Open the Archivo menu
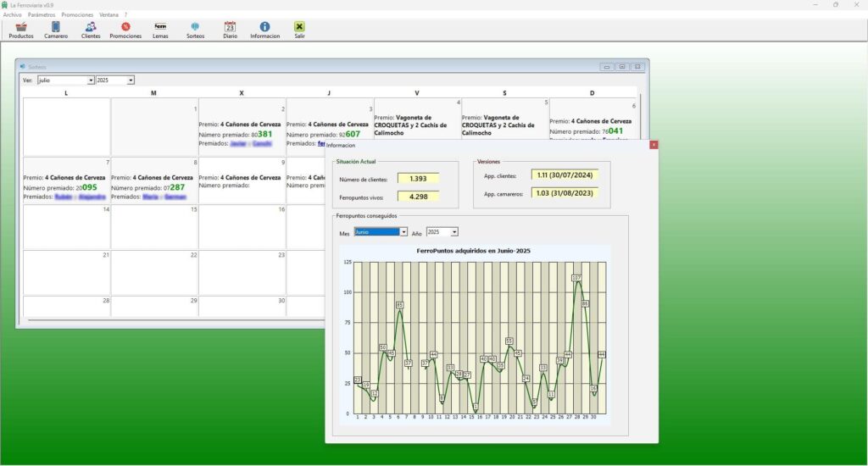 (13, 15)
